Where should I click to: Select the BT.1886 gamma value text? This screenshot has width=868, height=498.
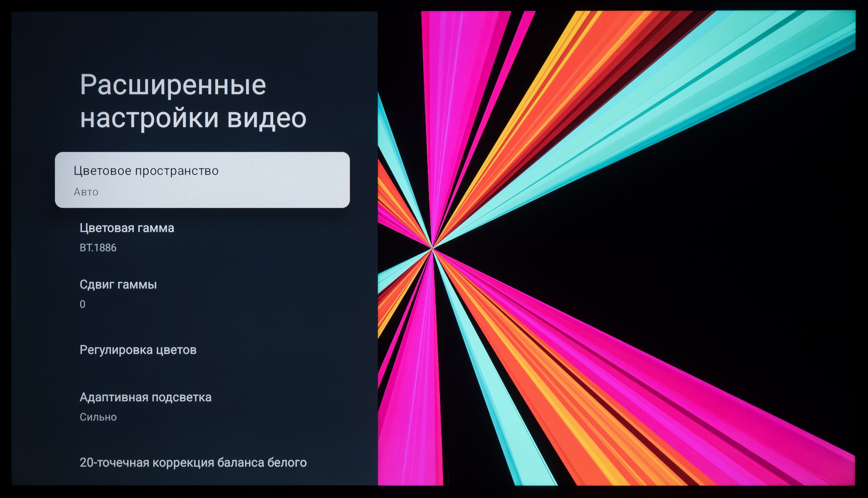98,248
